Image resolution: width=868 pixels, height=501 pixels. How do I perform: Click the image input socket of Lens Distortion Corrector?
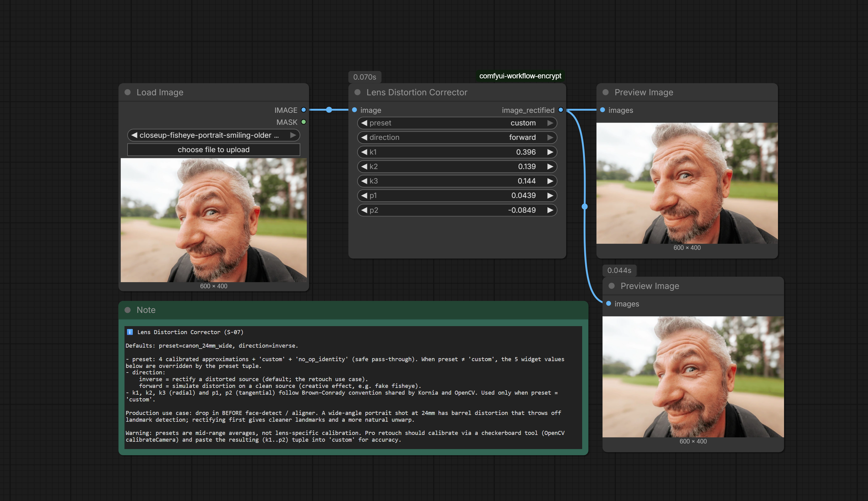(354, 110)
